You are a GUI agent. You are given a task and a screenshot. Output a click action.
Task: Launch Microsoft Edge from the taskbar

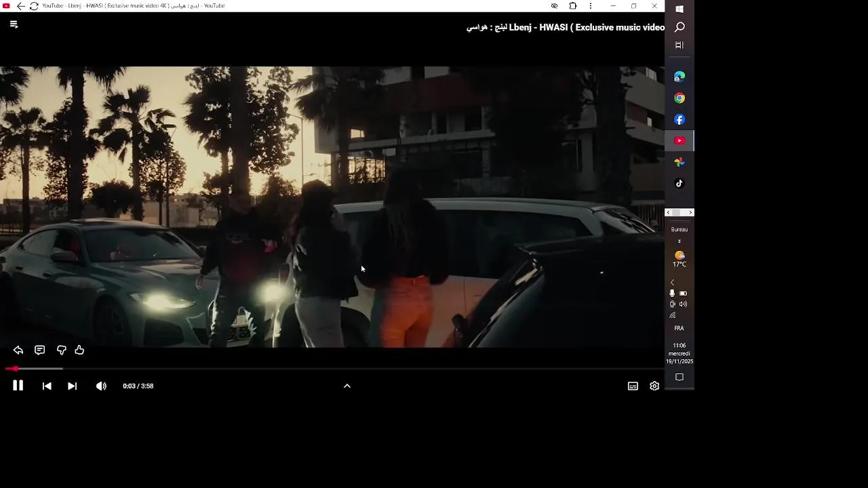(x=679, y=77)
